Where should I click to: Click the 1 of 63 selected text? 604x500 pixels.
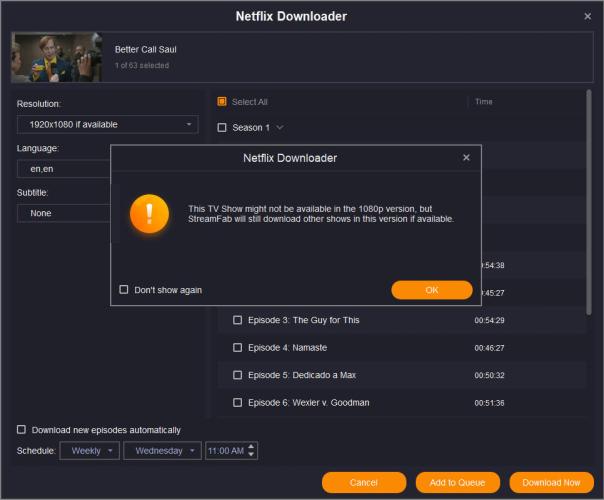pyautogui.click(x=142, y=65)
